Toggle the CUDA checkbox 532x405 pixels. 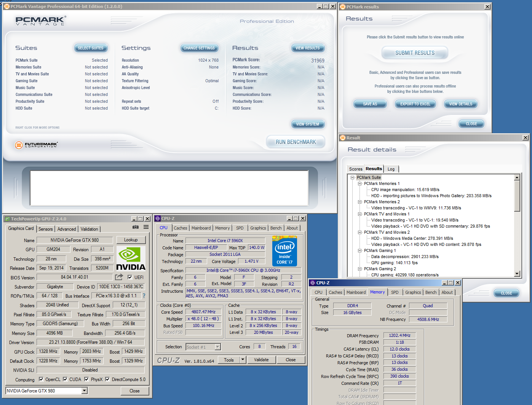pyautogui.click(x=65, y=379)
